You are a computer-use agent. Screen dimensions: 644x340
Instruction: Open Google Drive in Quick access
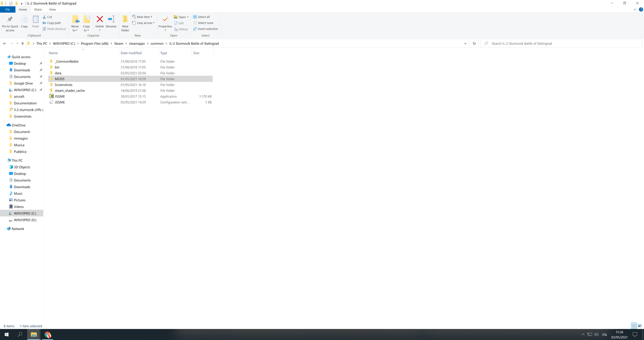23,83
